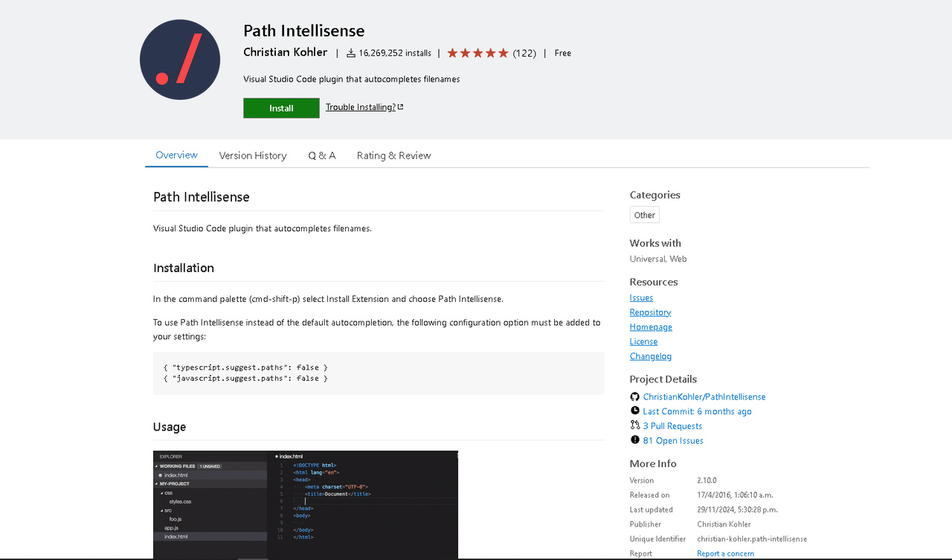Screen dimensions: 952x560
Task: Click Last Commit: 6 months ago
Action: 697,411
